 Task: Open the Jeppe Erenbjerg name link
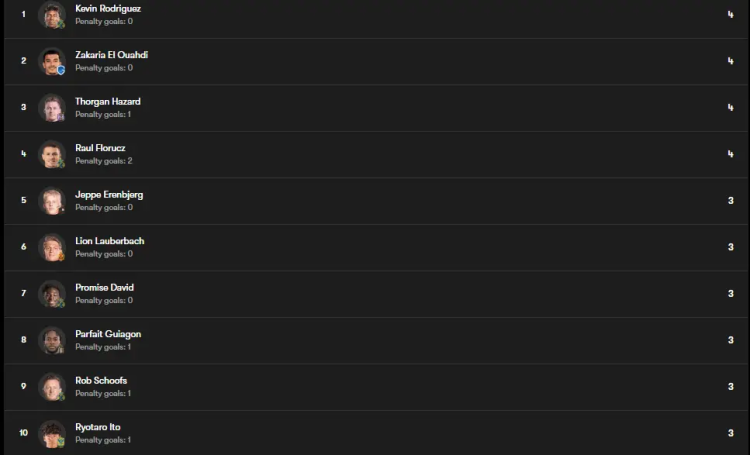(x=109, y=195)
